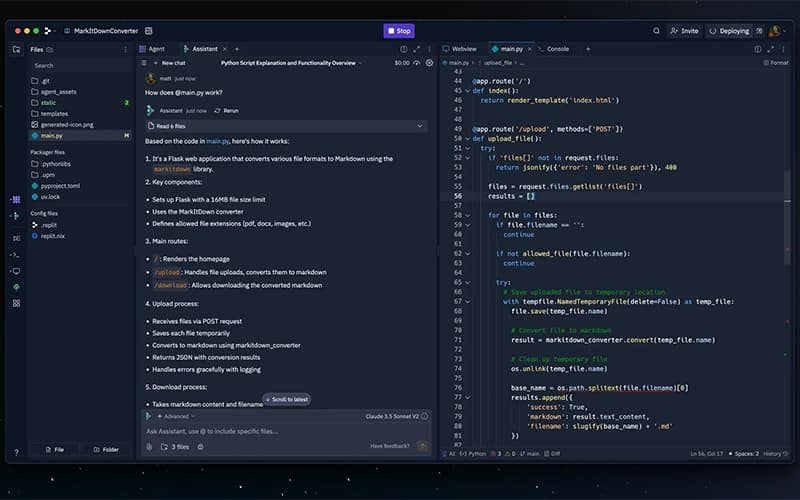Open the Advanced dropdown in chat box
Screen dimensions: 800x500
176,416
